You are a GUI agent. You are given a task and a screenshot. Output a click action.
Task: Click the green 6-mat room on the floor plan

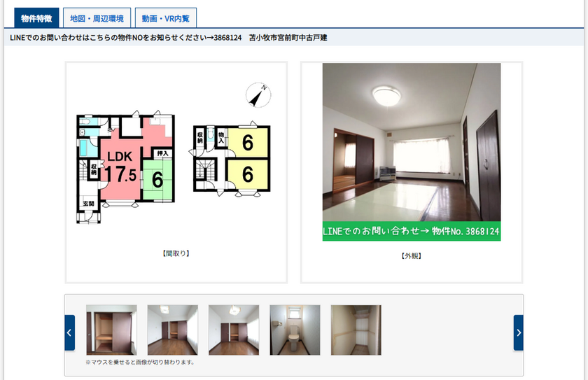pos(157,180)
